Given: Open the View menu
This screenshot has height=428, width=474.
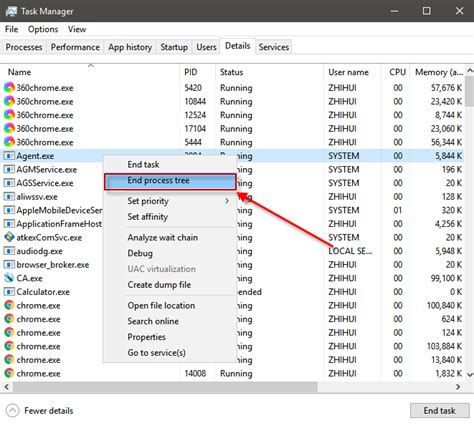Looking at the screenshot, I should tap(77, 29).
